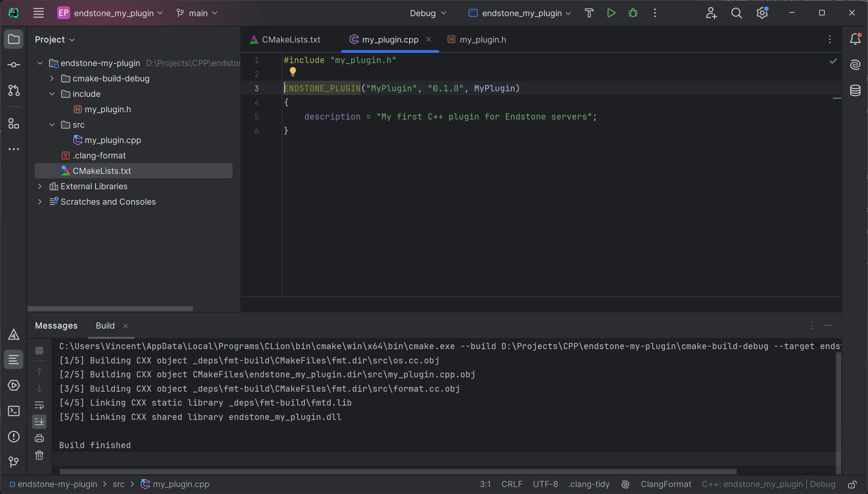Switch to the CMakeLists.txt tab
The image size is (868, 494).
pyautogui.click(x=291, y=39)
